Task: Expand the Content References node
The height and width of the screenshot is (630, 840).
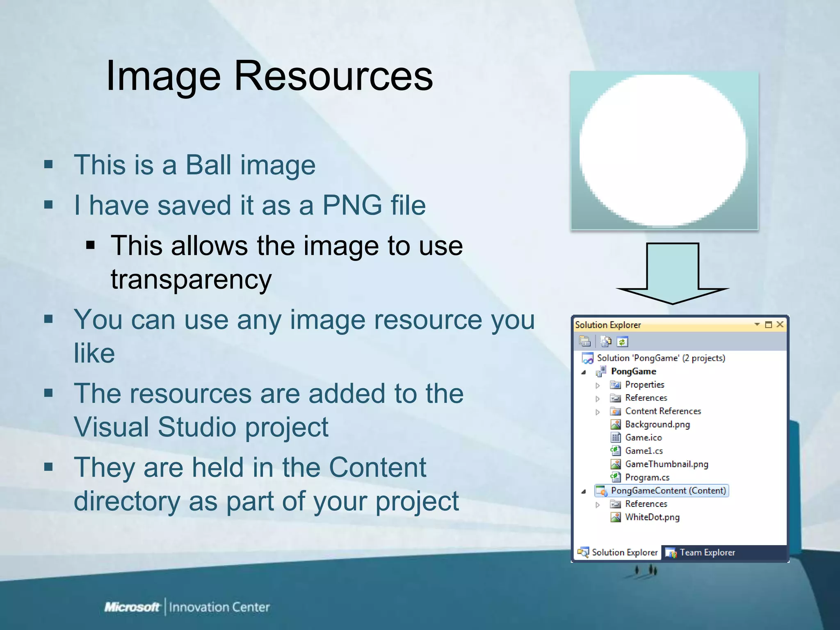Action: [598, 412]
